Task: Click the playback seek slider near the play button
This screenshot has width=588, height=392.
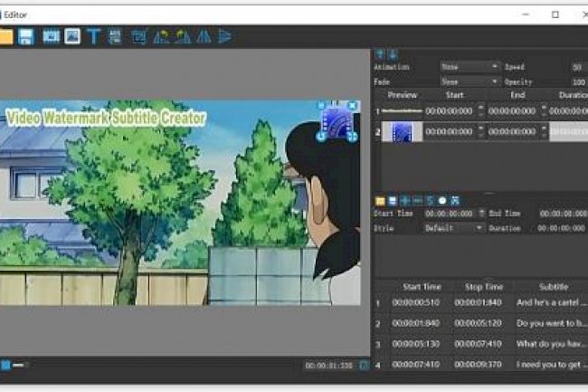Action: pyautogui.click(x=19, y=365)
